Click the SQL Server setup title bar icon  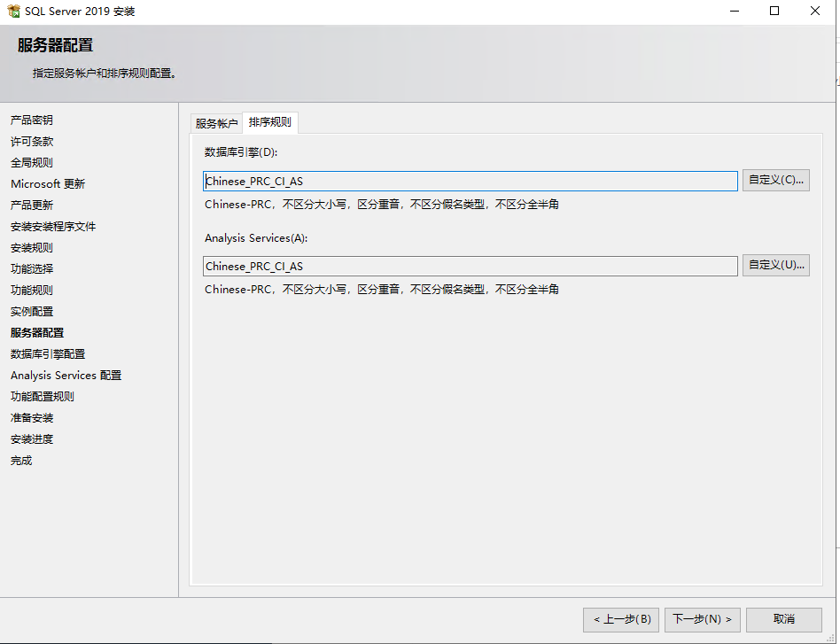[13, 11]
